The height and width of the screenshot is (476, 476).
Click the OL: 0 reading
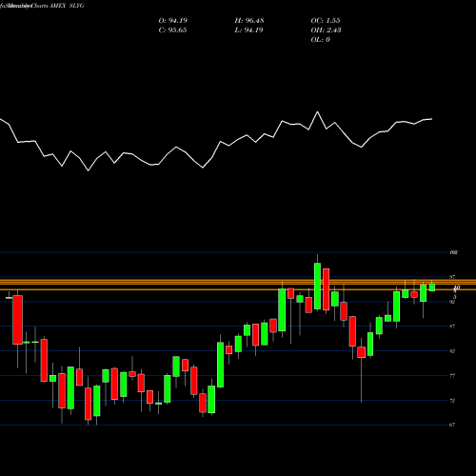pyautogui.click(x=320, y=40)
